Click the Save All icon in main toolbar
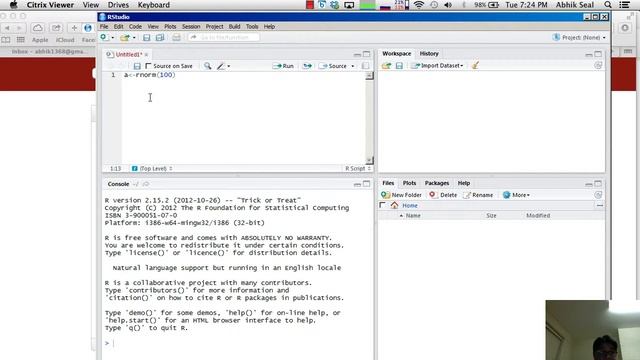 (160, 38)
